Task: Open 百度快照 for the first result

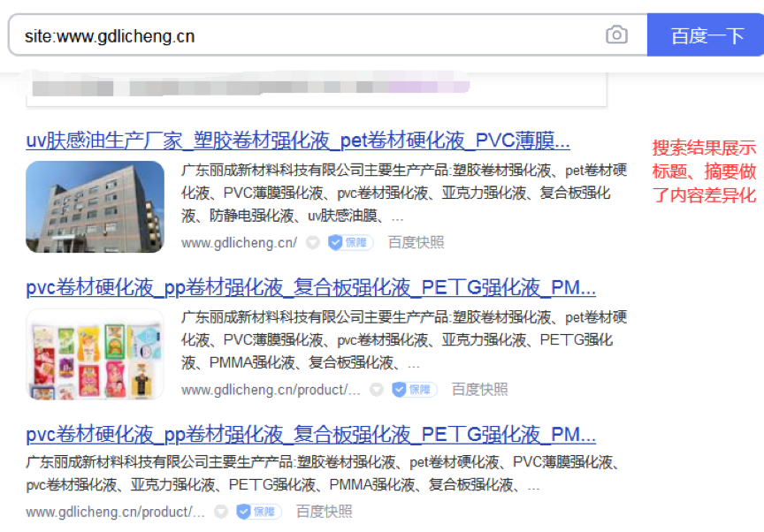Action: (416, 242)
